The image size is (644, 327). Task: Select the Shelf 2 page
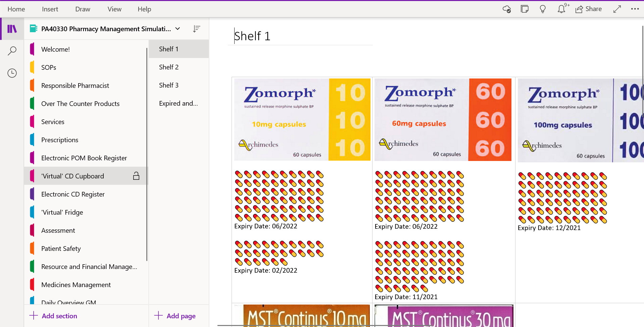(x=179, y=67)
